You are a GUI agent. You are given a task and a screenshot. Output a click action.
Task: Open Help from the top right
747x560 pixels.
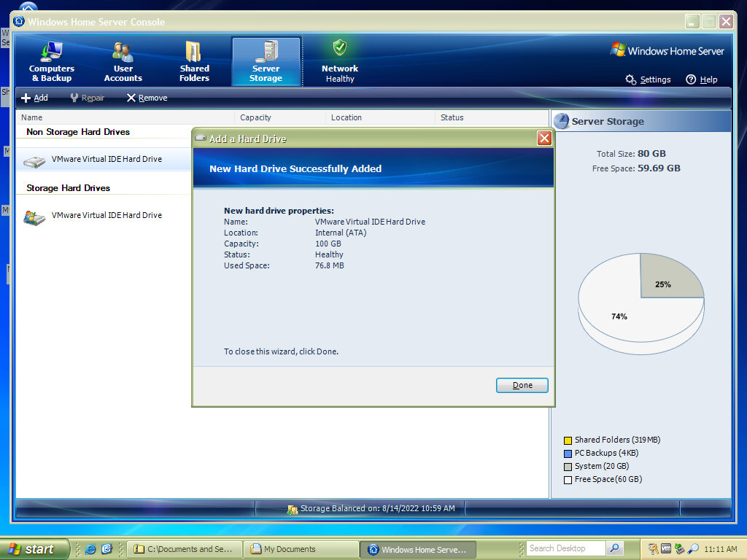(701, 79)
